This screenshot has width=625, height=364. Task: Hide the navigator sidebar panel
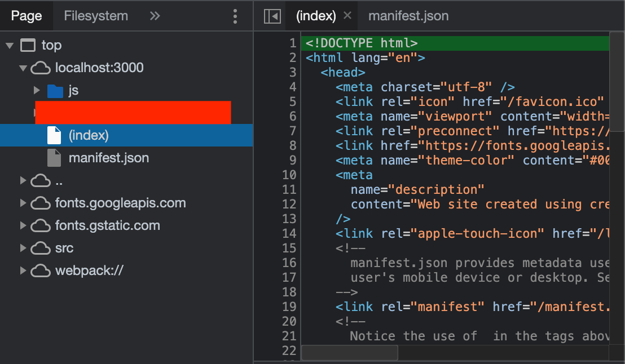click(x=272, y=16)
